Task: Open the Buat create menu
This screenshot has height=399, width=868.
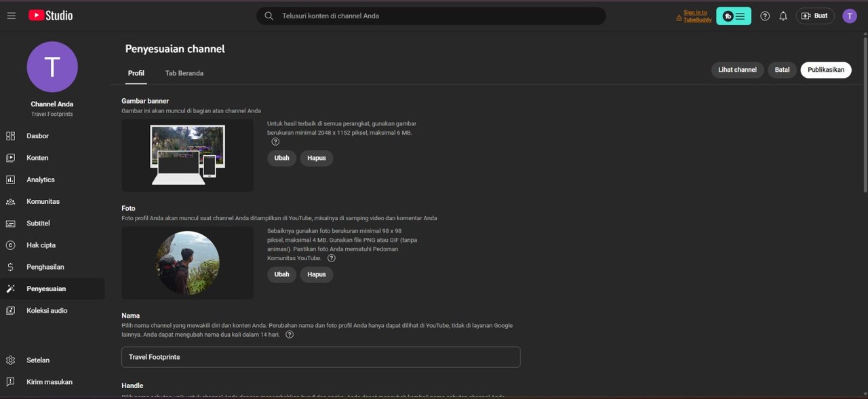Action: tap(815, 16)
